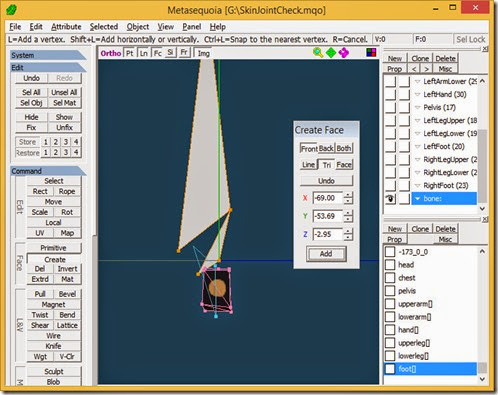This screenshot has width=498, height=395.
Task: Click Store slot 1 button
Action: coord(45,142)
